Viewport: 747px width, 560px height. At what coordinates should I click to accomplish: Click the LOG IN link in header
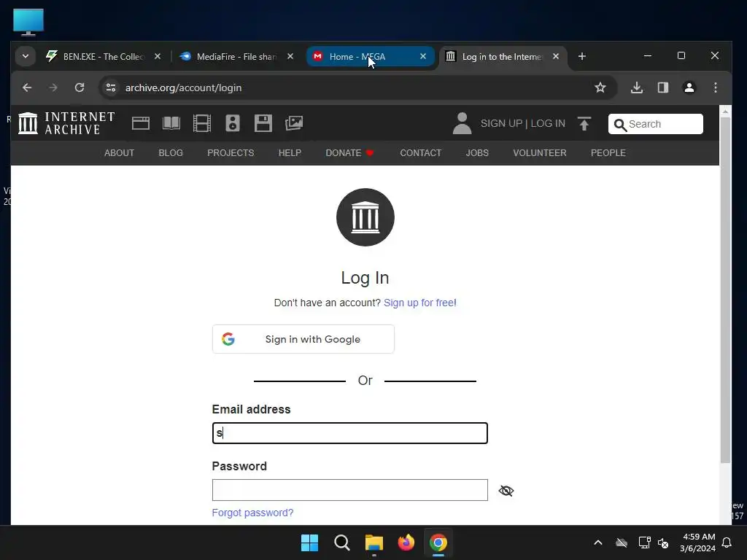[548, 123]
